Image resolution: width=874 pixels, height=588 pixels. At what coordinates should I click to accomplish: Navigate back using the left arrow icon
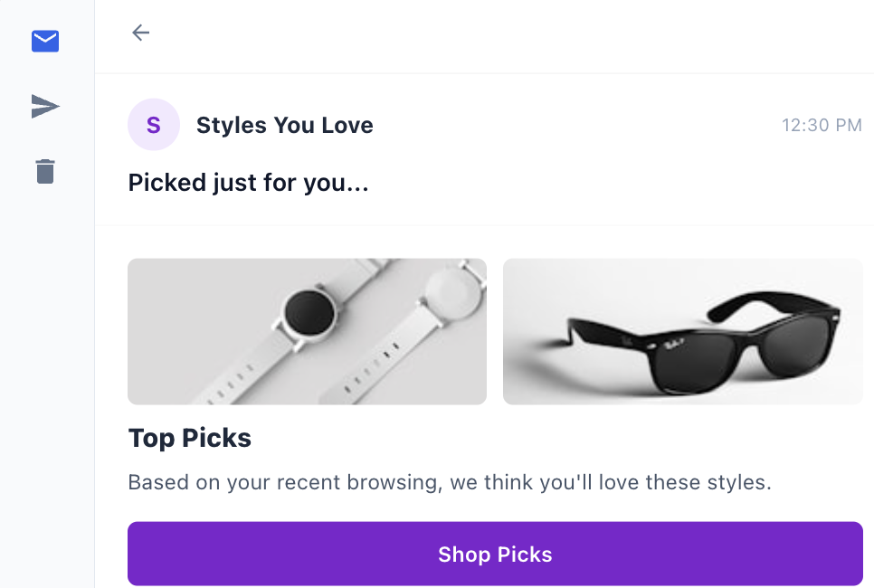tap(140, 32)
